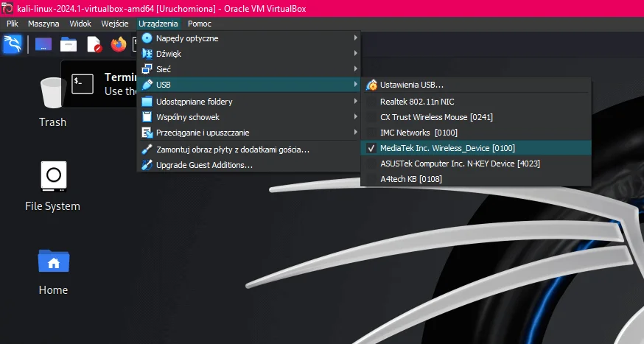644x344 pixels.
Task: Tick checkbox next to CX Trust Wireless Mouse
Action: 371,117
